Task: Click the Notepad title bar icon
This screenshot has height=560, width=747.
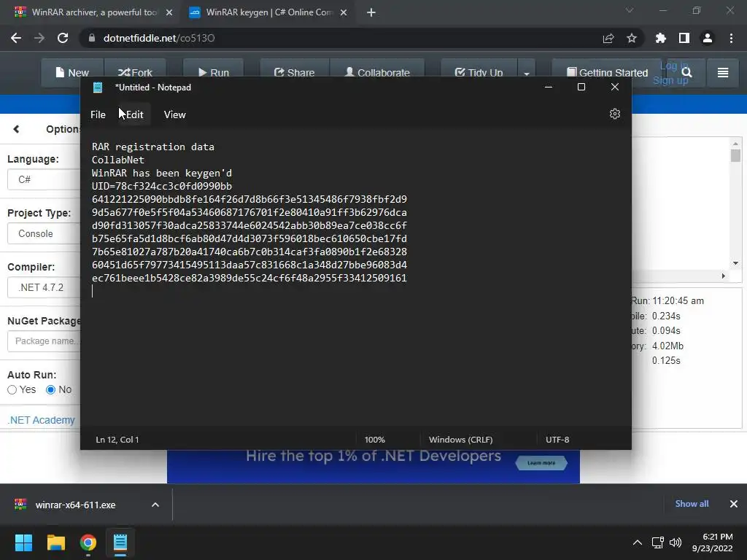Action: [x=98, y=87]
